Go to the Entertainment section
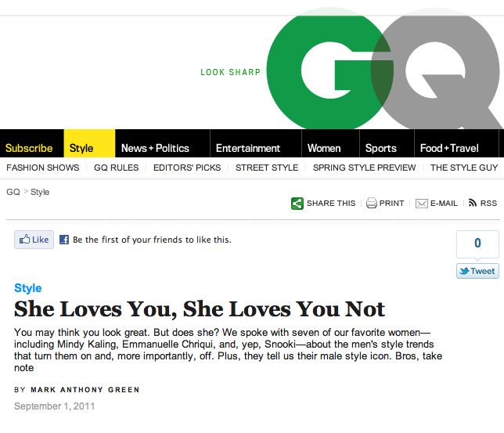Screen dimensions: 504x433 click(x=248, y=148)
